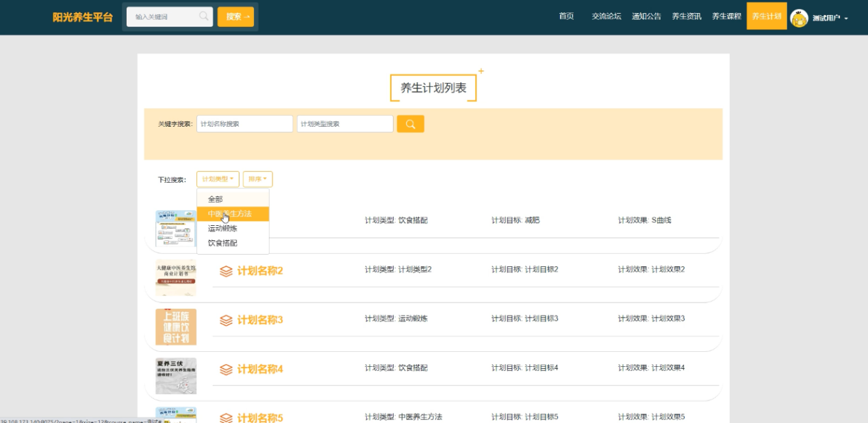Click the layers icon beside 计划名称2

click(x=226, y=271)
